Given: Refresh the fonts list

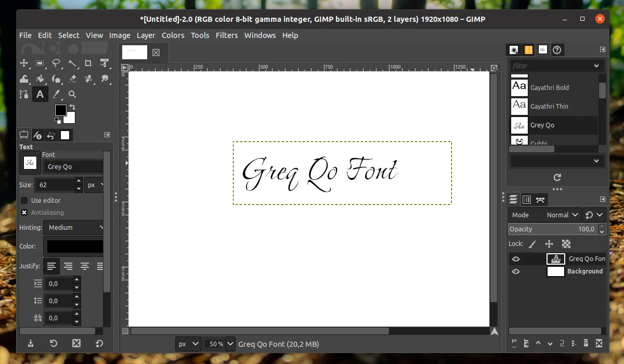Looking at the screenshot, I should 557,177.
